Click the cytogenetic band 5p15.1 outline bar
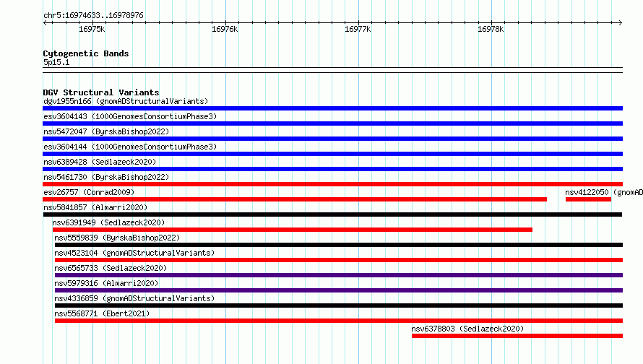This screenshot has width=643, height=364. (332, 70)
